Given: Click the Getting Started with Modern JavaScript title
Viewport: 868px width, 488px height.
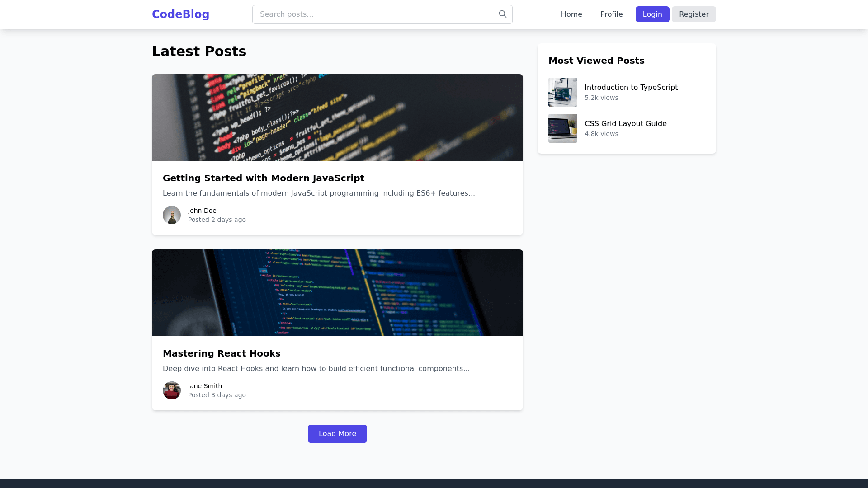Looking at the screenshot, I should [263, 178].
